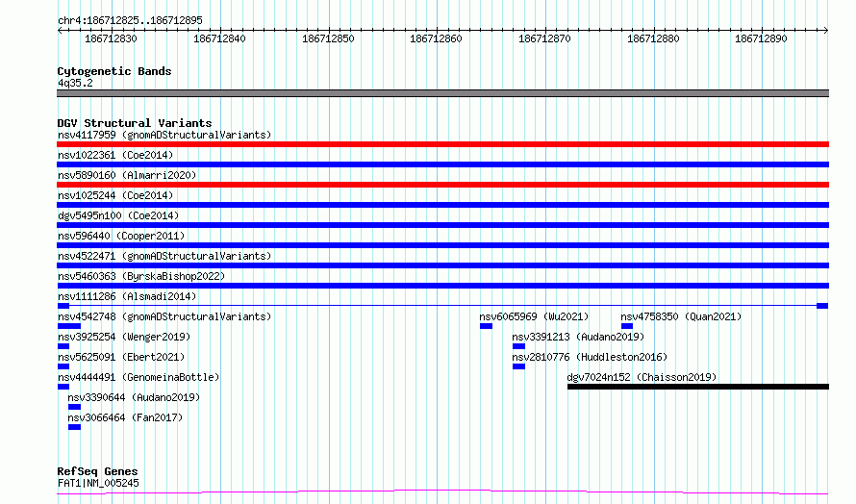Open nsv1022361 (Coe2014) label
The image size is (856, 504).
(x=115, y=155)
